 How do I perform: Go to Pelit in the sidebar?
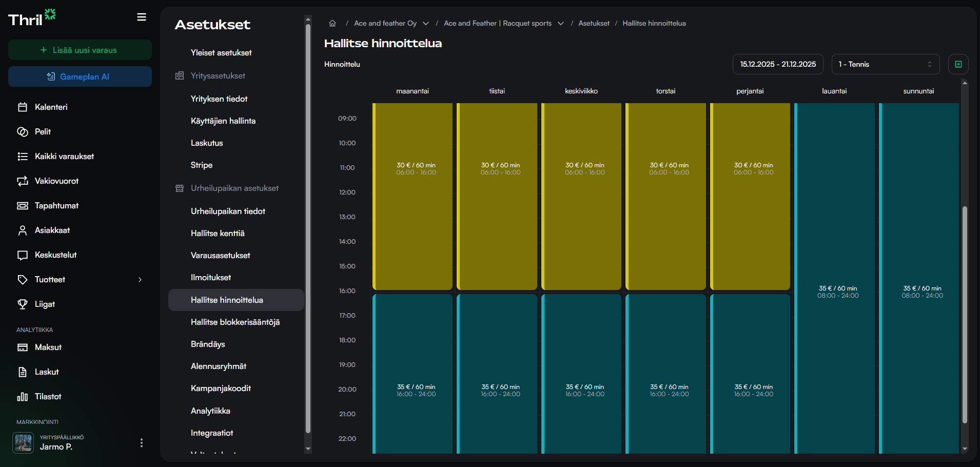coord(43,132)
